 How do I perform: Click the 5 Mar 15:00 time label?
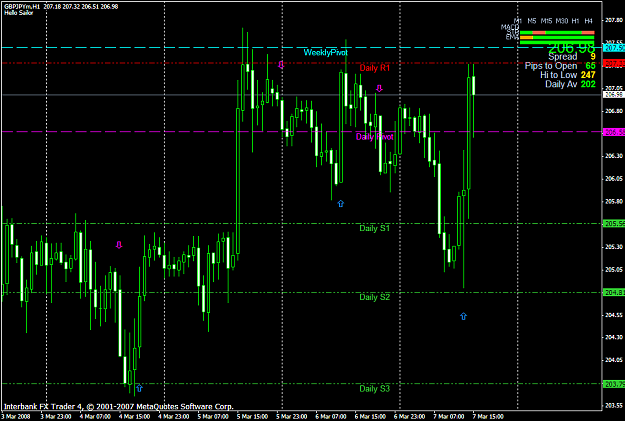(253, 417)
